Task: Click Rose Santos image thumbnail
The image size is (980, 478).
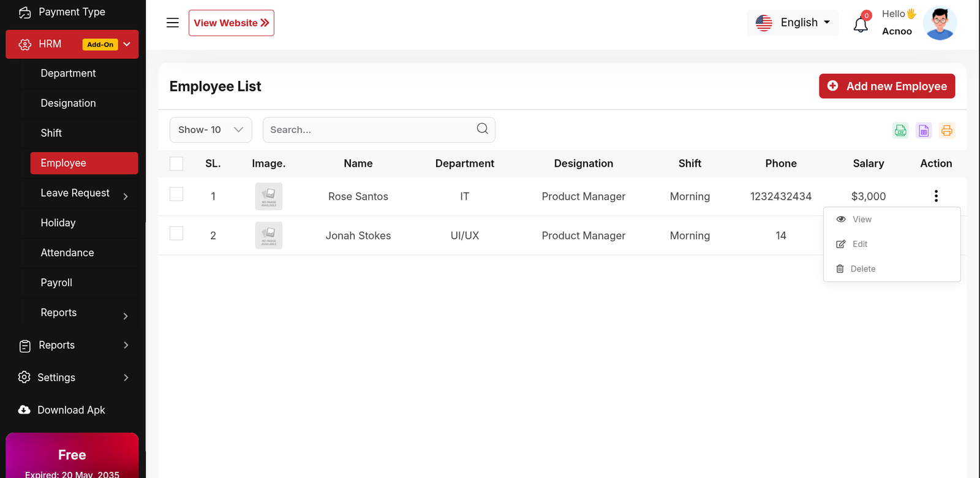Action: [x=268, y=196]
